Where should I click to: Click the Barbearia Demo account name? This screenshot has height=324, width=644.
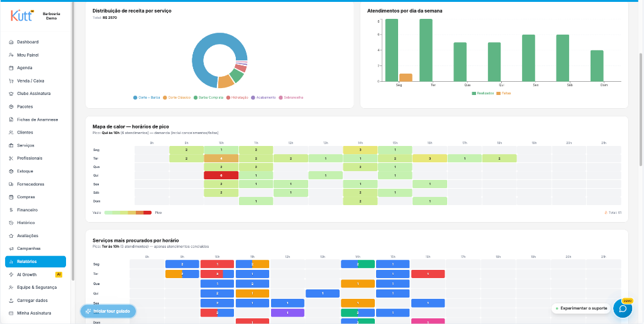tap(52, 16)
